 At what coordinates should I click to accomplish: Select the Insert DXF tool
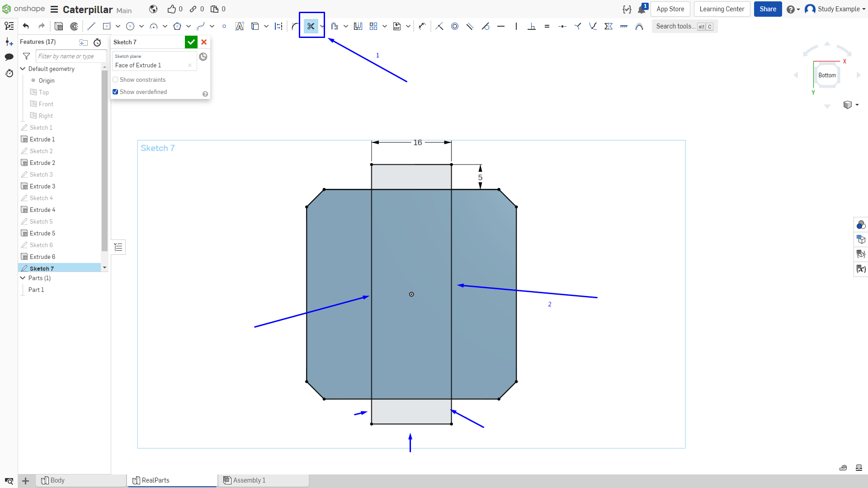(397, 26)
